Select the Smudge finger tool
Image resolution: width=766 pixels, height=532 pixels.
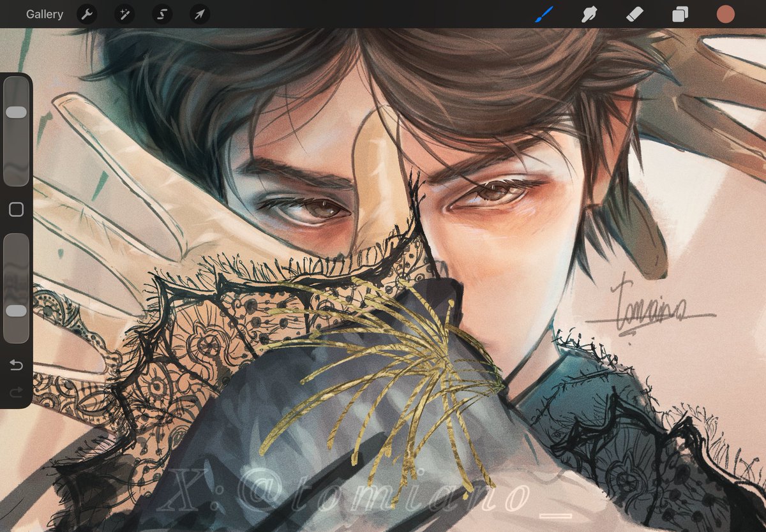tap(589, 14)
